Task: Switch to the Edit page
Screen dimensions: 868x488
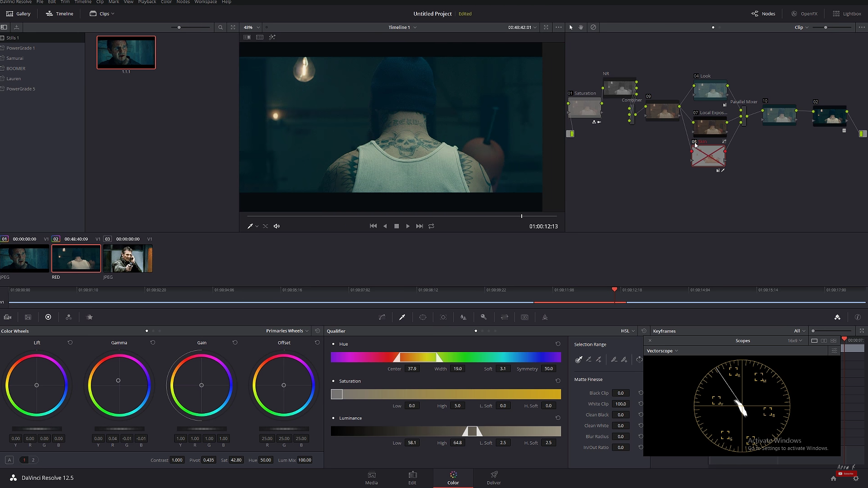Action: point(412,478)
